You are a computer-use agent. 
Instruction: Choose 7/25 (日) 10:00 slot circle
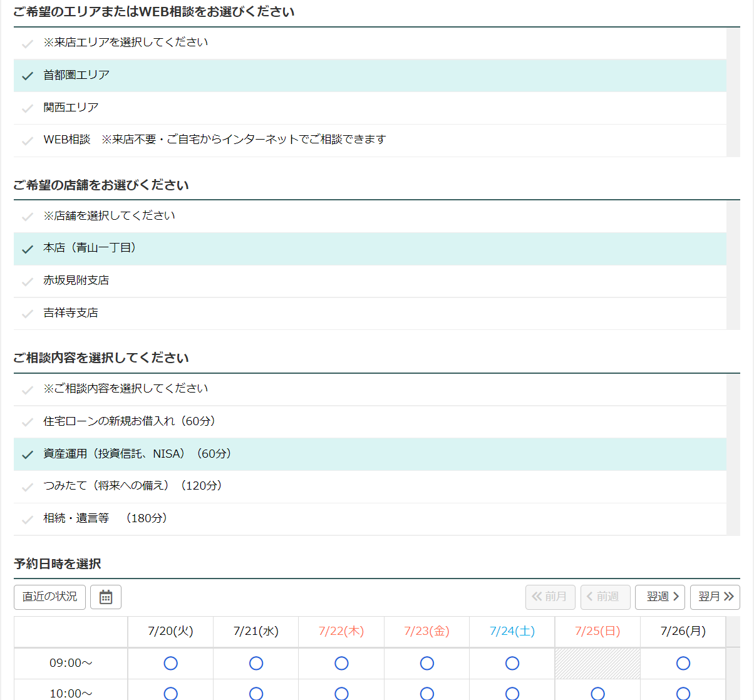[x=598, y=693]
